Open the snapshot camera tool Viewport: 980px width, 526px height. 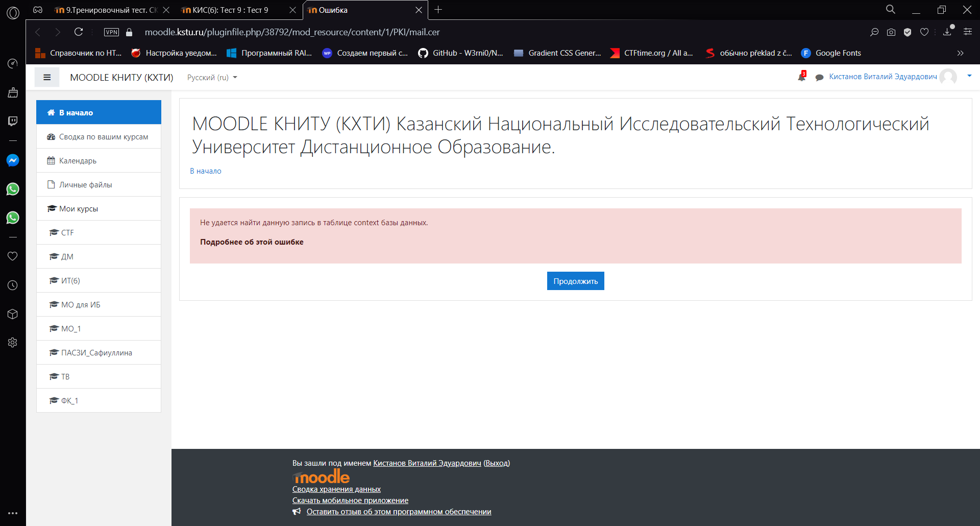tap(891, 32)
